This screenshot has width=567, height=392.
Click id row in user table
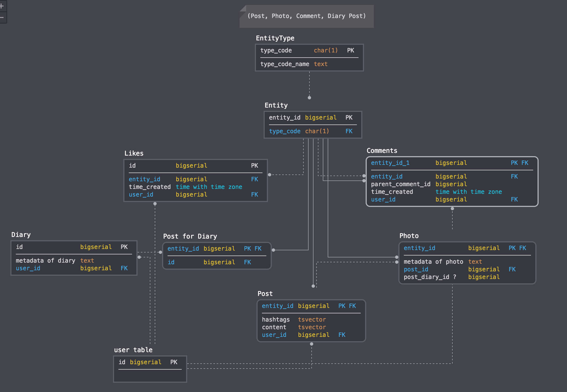pos(150,362)
